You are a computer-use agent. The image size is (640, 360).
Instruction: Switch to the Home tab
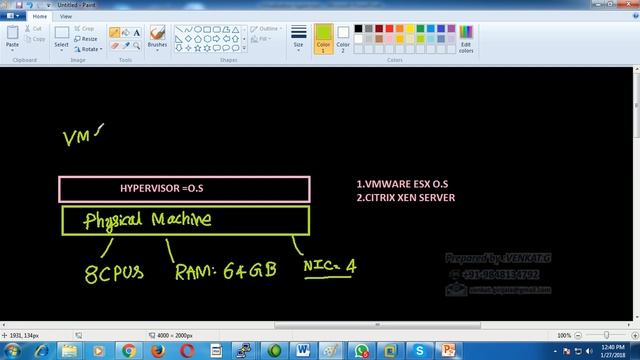40,16
